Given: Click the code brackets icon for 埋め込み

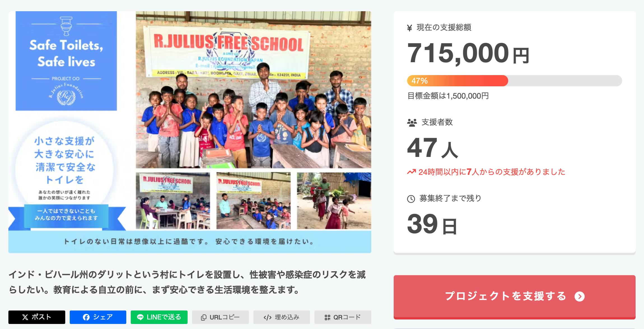Looking at the screenshot, I should point(267,318).
